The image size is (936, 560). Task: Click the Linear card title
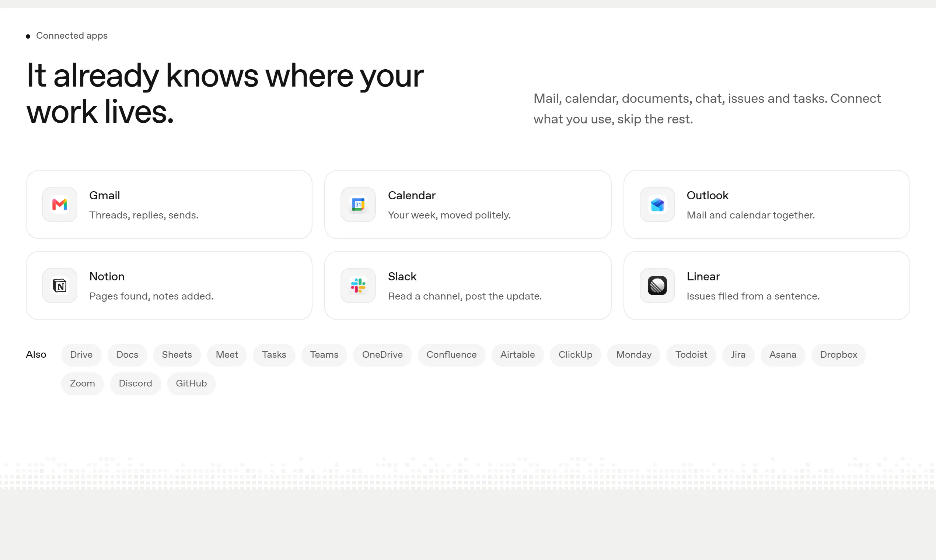coord(703,277)
